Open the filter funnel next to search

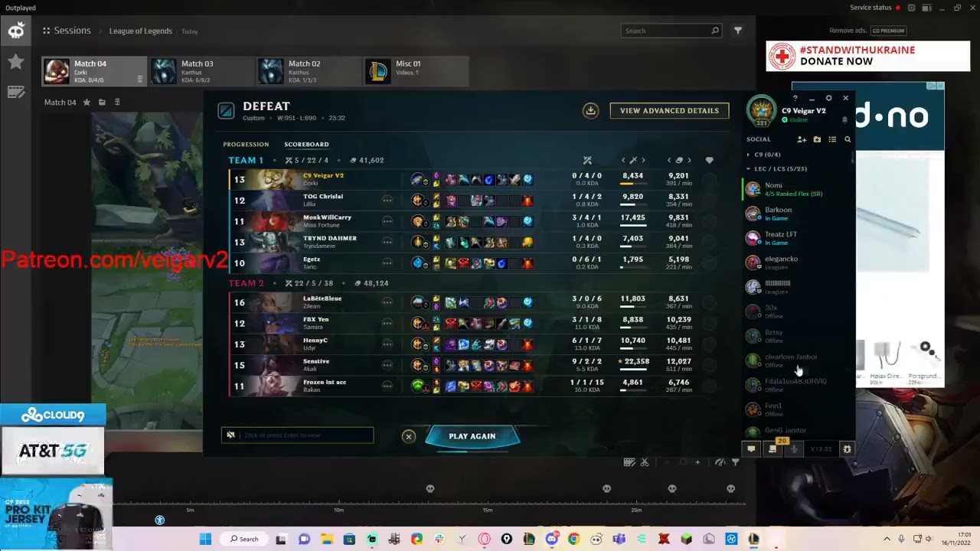(x=738, y=31)
